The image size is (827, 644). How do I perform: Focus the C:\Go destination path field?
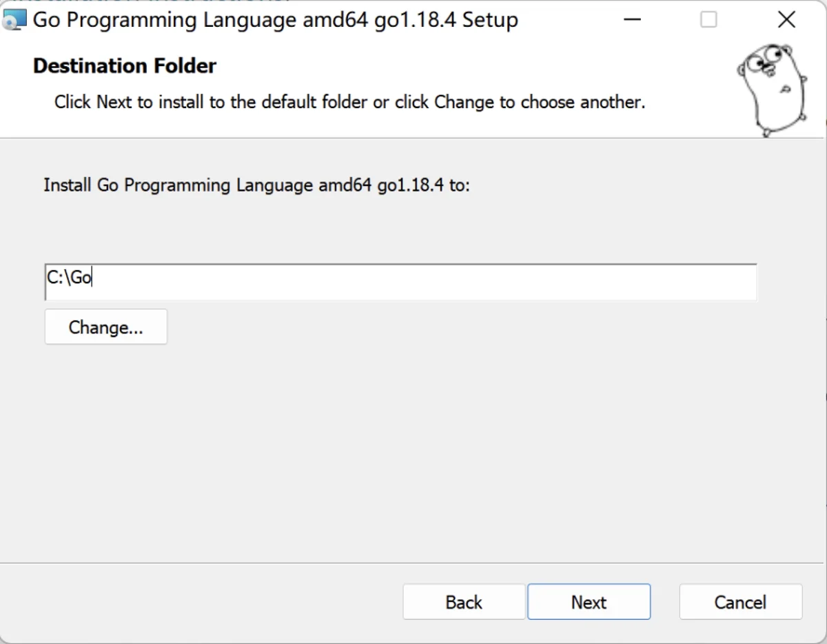[400, 282]
